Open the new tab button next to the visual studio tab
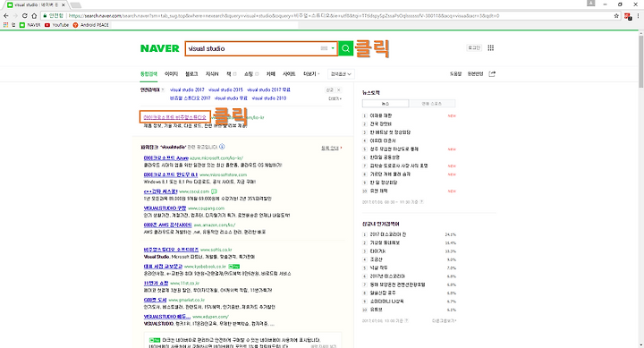 (x=75, y=5)
